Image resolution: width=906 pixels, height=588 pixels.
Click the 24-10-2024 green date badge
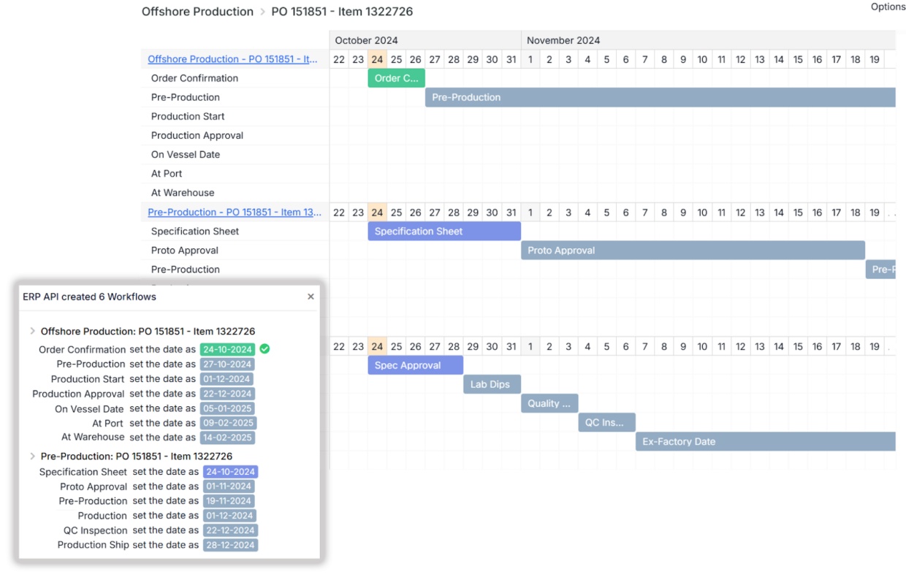point(229,350)
